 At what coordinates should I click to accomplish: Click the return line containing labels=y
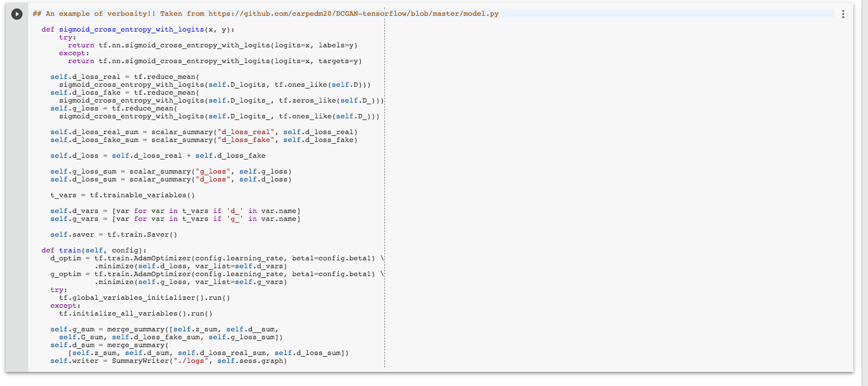tap(212, 45)
